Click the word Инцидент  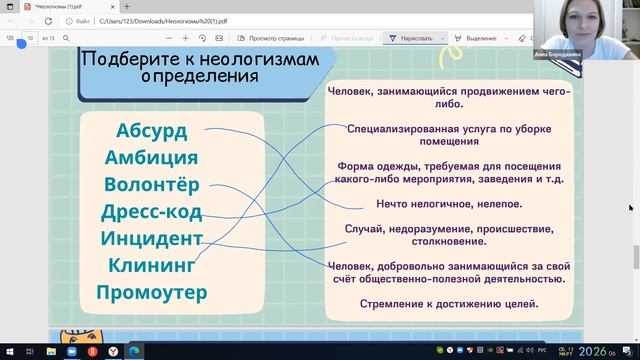click(151, 238)
